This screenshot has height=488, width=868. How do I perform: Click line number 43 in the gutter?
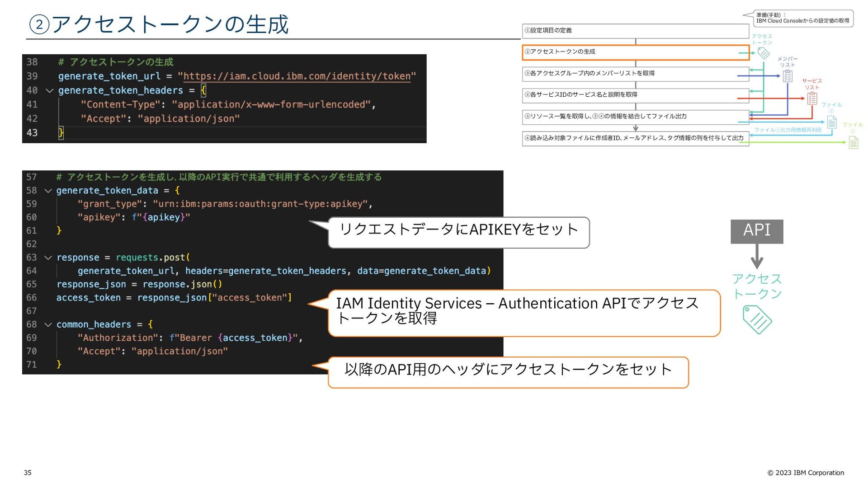[32, 133]
